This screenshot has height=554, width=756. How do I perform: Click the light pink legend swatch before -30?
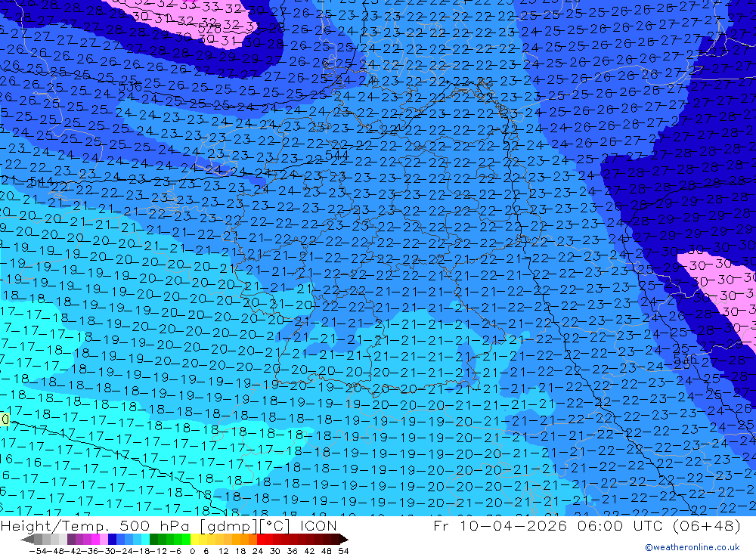104,539
